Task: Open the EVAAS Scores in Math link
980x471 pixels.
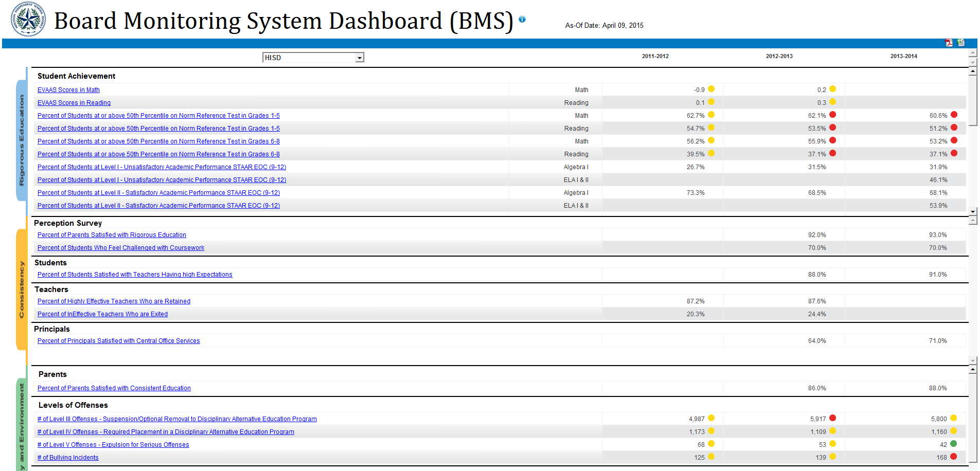Action: tap(68, 90)
